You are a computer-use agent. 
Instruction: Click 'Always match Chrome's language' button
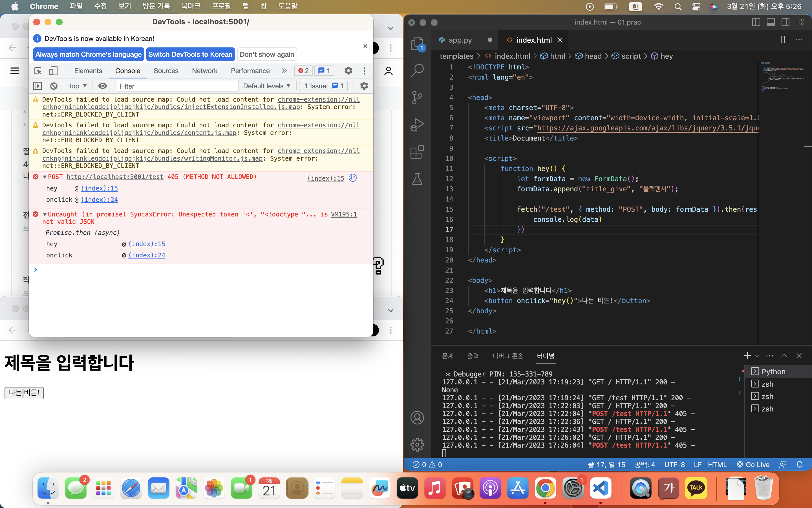click(89, 54)
